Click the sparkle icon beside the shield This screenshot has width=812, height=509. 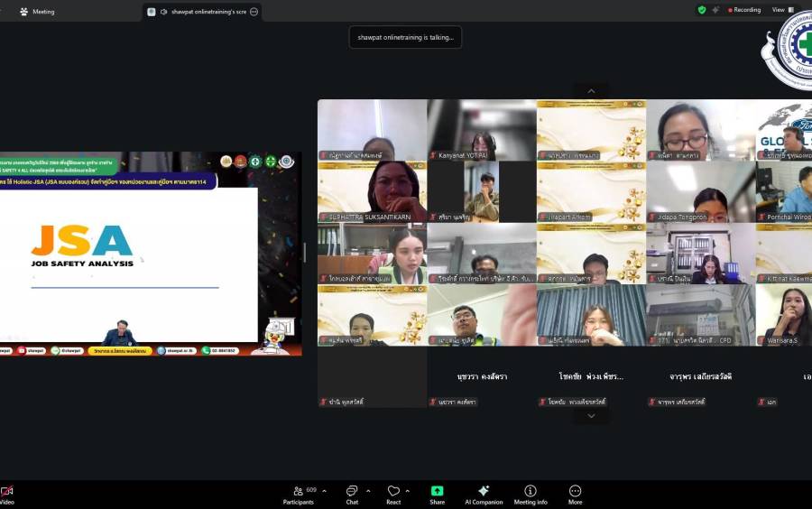click(715, 10)
